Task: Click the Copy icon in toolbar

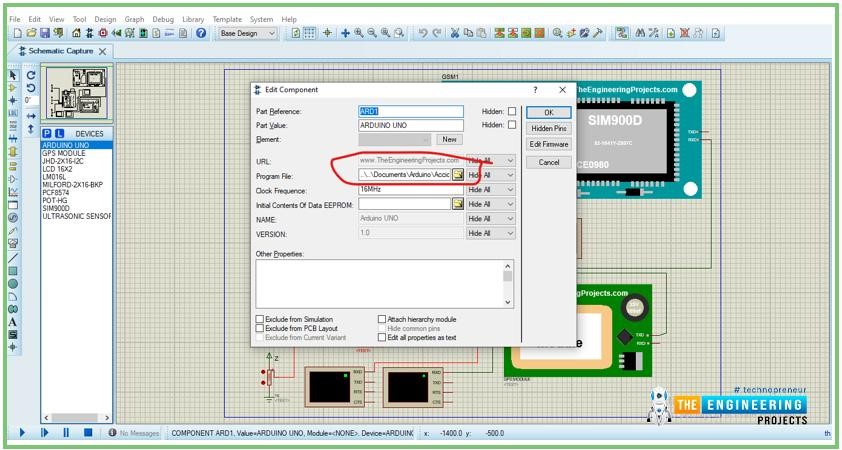Action: 468,33
